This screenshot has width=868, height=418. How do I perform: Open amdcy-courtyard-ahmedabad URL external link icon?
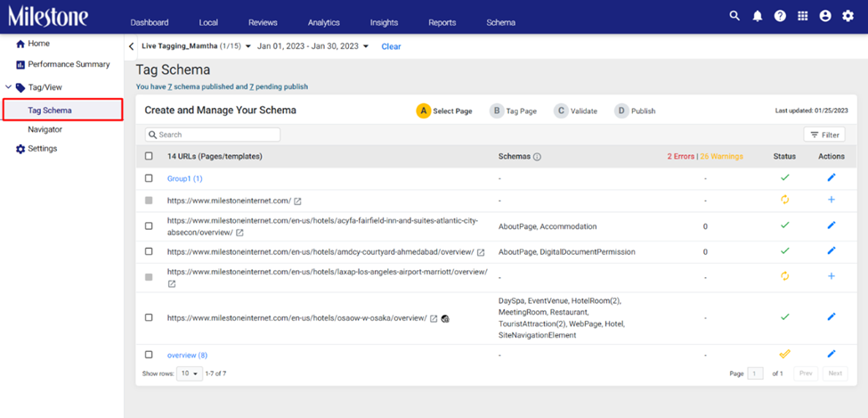pos(481,252)
